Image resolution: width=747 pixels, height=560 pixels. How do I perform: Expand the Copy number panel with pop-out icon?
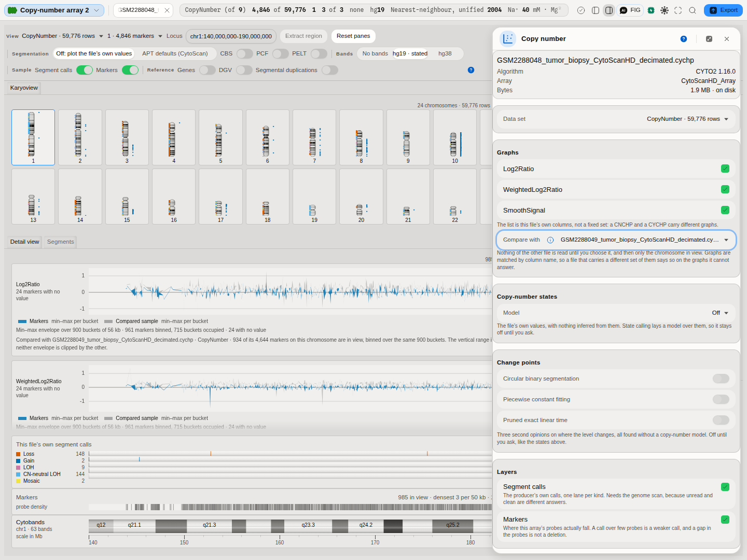point(709,39)
